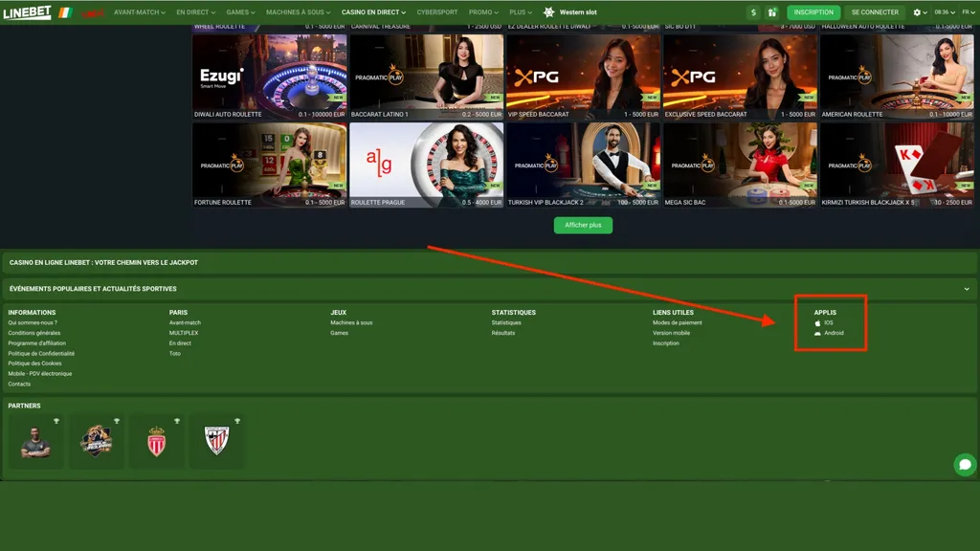Open the gift bonus icon
This screenshot has width=980, height=551.
[x=771, y=12]
